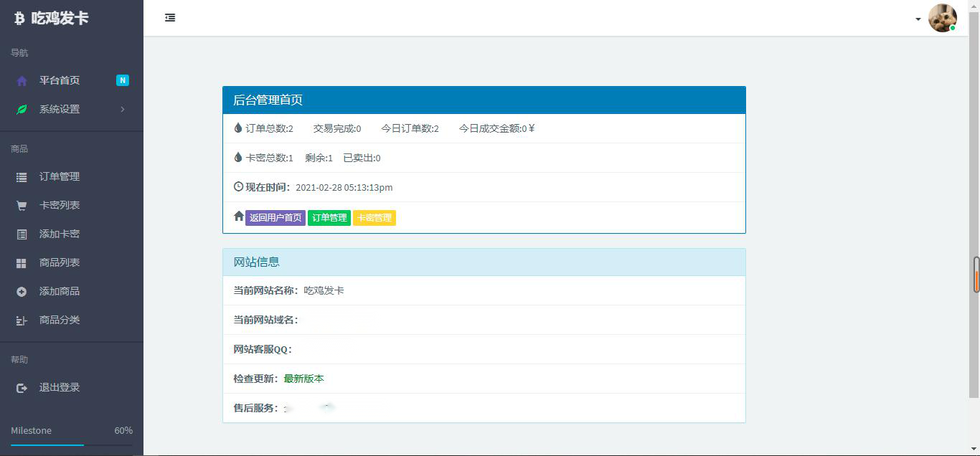Click the logout icon beside 退出登录

point(22,388)
